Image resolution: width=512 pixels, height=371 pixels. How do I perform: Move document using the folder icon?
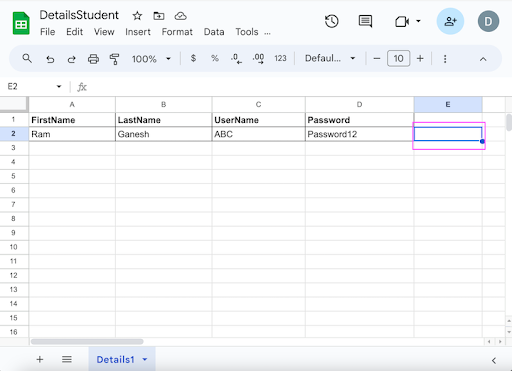(159, 16)
